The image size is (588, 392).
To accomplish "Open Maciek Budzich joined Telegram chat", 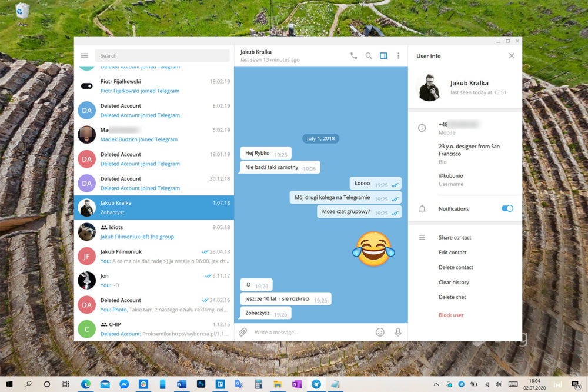I will 153,134.
